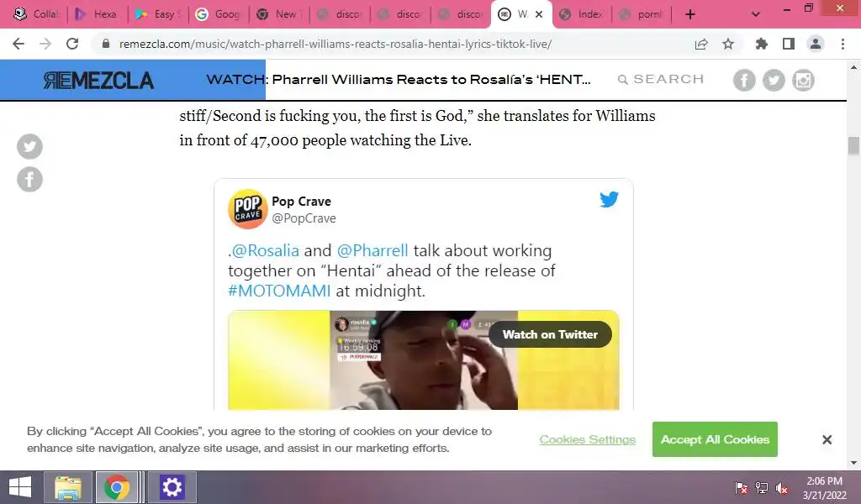Screen dimensions: 861x504
Task: Click the taskbar clock showing 2:06 PM
Action: click(x=824, y=487)
